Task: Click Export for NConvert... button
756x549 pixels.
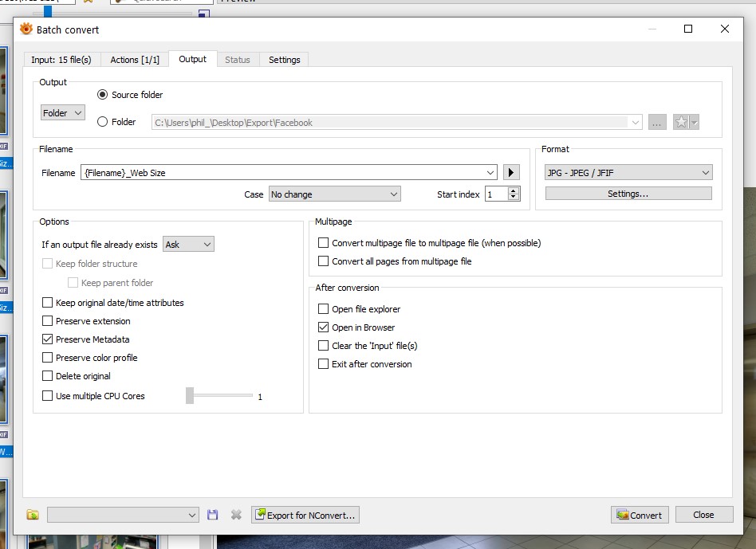Action: 305,515
